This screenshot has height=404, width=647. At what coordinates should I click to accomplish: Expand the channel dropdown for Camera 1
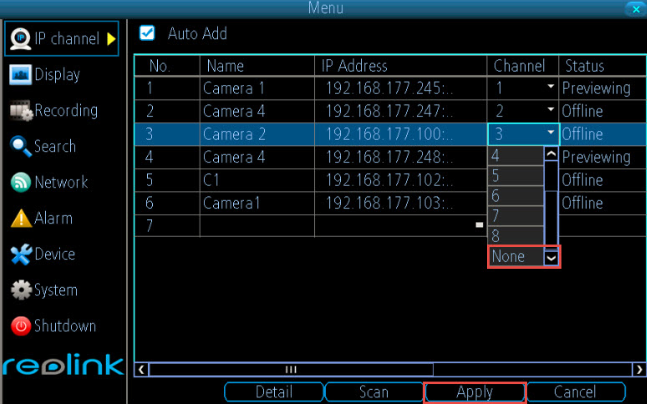click(550, 87)
